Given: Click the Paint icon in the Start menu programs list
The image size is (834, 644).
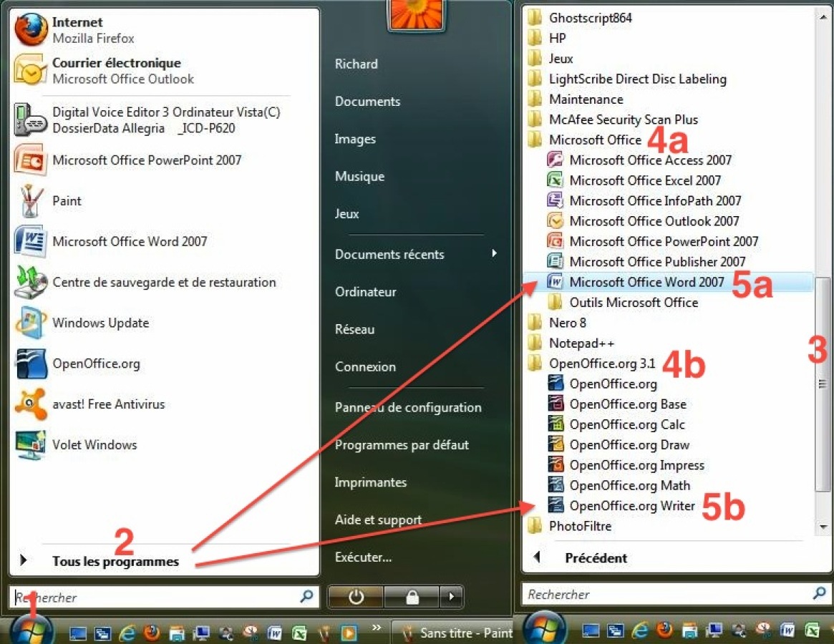Looking at the screenshot, I should pos(30,200).
